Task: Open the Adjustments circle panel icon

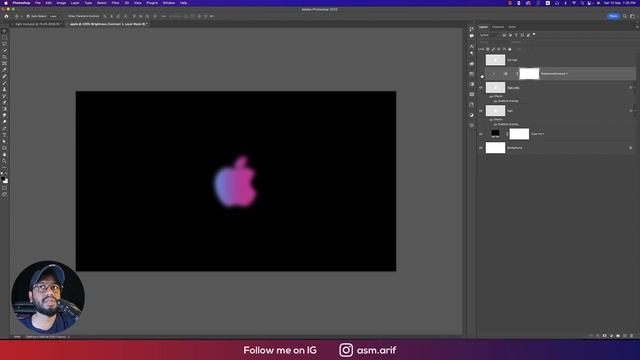Action: (x=472, y=115)
